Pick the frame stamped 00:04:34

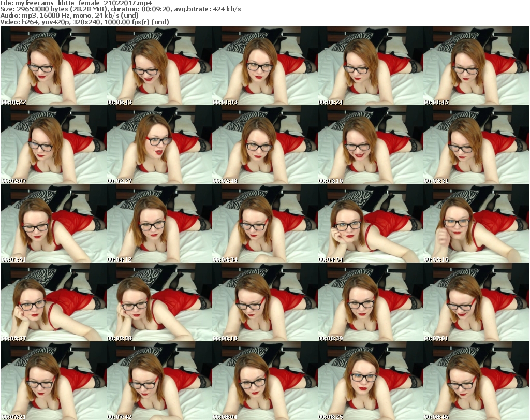(264, 223)
